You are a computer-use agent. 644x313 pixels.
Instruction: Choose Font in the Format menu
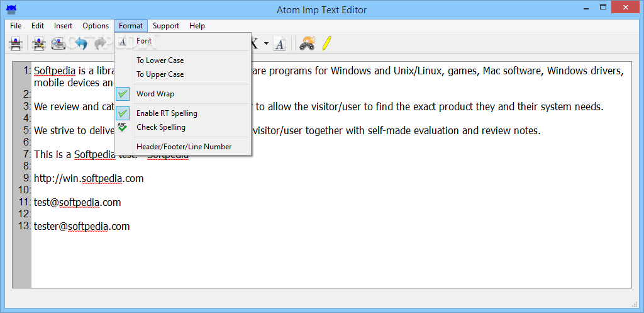click(183, 41)
